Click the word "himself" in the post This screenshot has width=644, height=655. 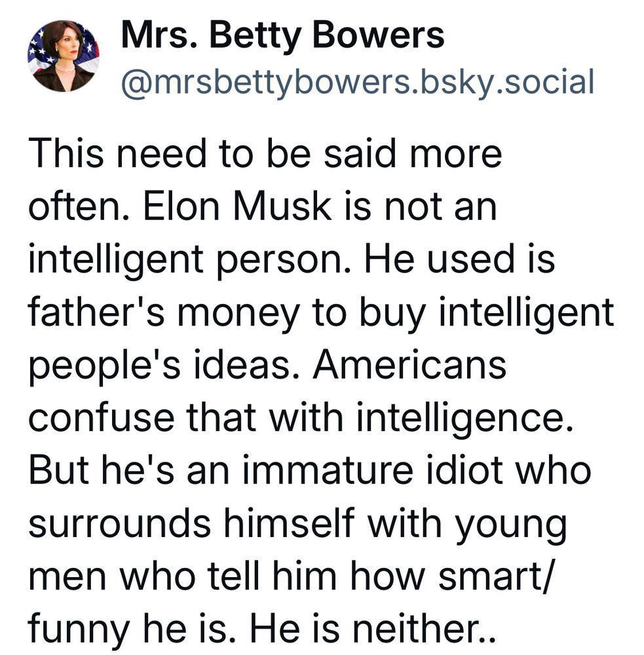[x=289, y=523]
